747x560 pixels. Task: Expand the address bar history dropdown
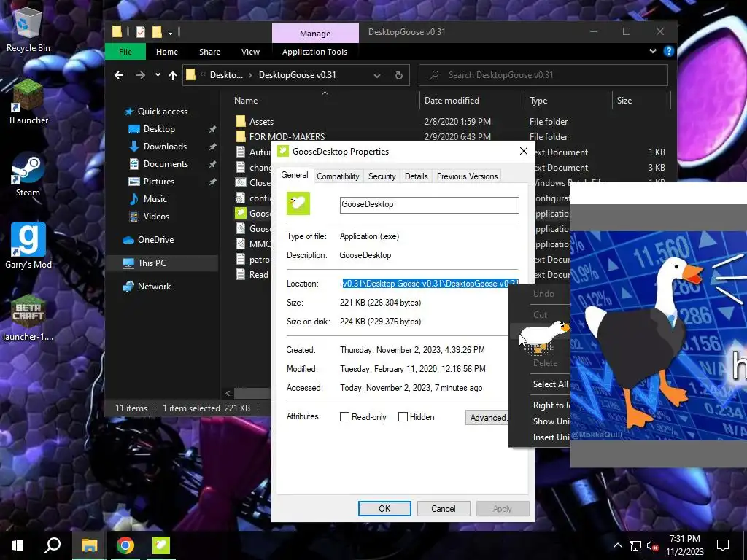377,75
